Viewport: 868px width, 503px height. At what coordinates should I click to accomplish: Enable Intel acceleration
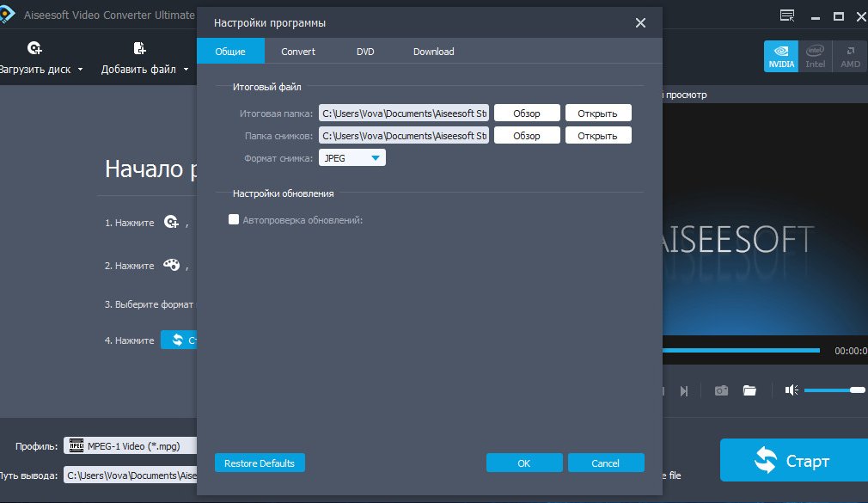815,56
